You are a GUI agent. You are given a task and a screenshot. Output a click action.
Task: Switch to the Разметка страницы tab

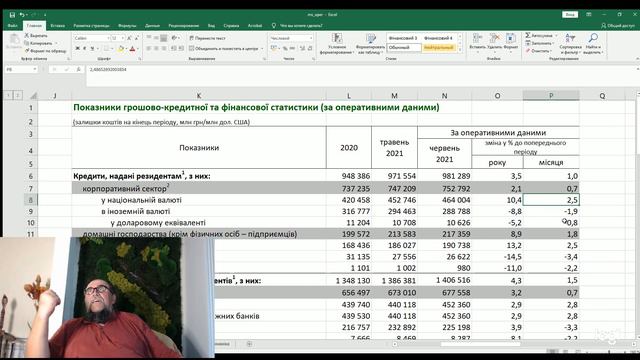tap(91, 26)
